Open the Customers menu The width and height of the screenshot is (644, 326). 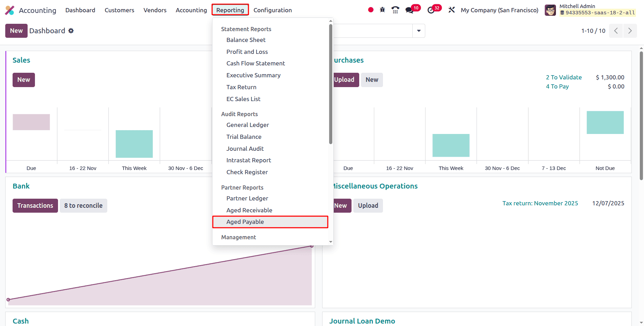point(120,10)
